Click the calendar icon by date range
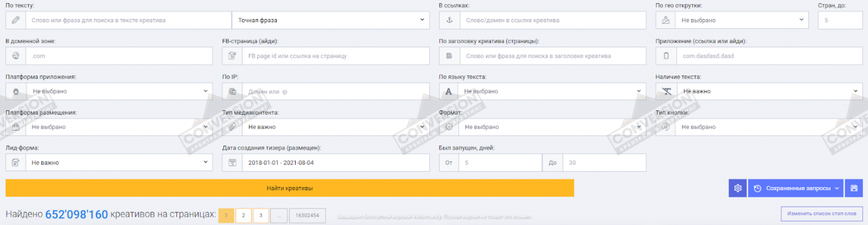The height and width of the screenshot is (225, 868). click(x=233, y=162)
